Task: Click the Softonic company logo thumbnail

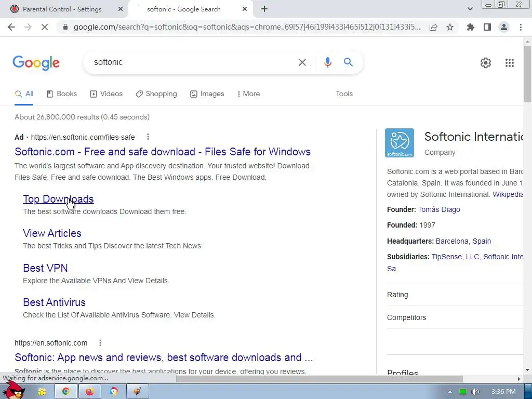Action: point(400,143)
